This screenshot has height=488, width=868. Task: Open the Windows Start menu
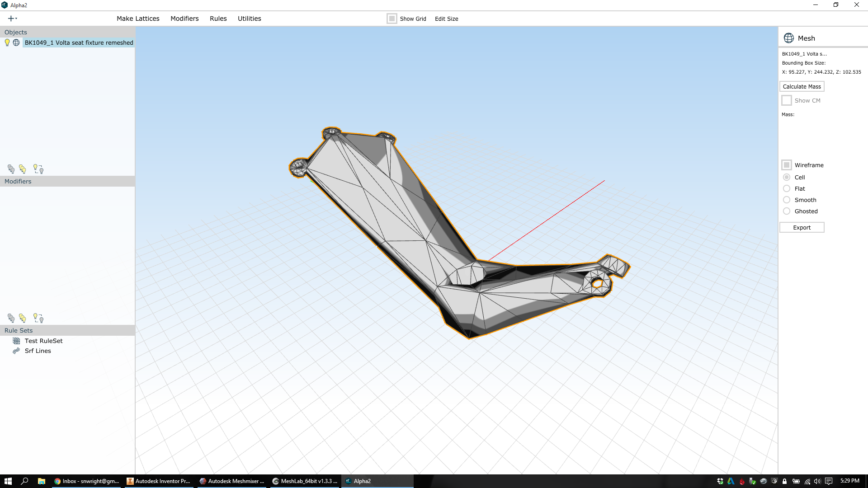click(8, 481)
